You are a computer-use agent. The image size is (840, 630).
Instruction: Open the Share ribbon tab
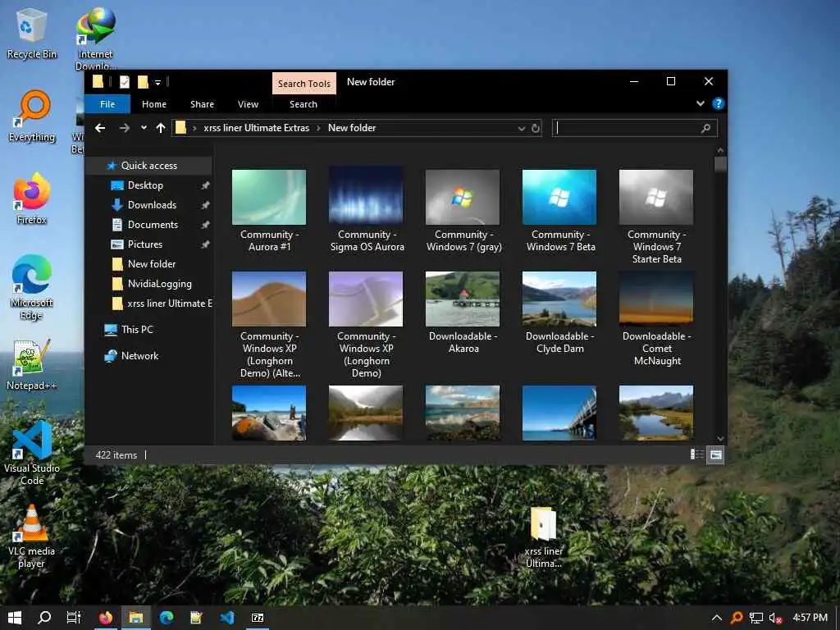[202, 104]
